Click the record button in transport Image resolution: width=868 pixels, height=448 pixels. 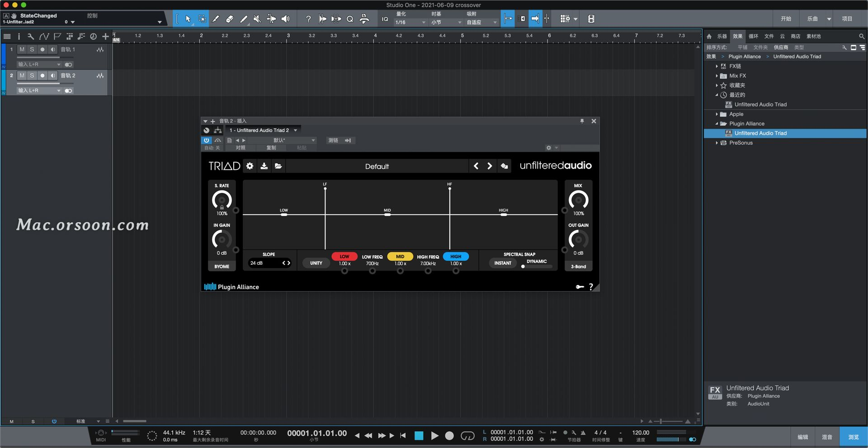click(449, 435)
